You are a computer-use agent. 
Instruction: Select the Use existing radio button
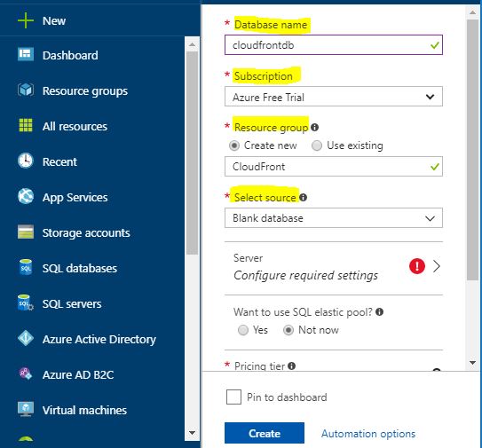317,145
